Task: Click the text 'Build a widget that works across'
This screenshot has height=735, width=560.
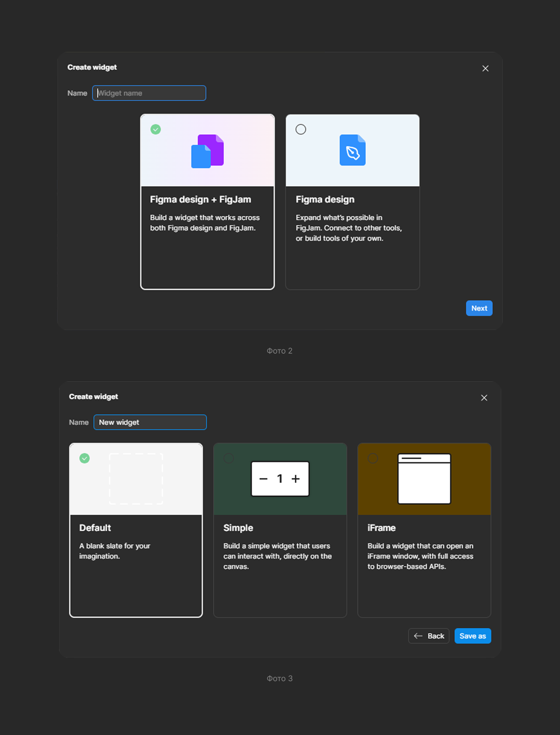Action: (x=205, y=217)
